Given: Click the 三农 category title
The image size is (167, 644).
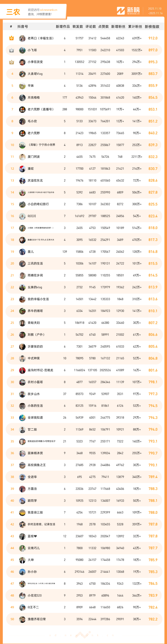Looking at the screenshot, I should click(x=13, y=12).
